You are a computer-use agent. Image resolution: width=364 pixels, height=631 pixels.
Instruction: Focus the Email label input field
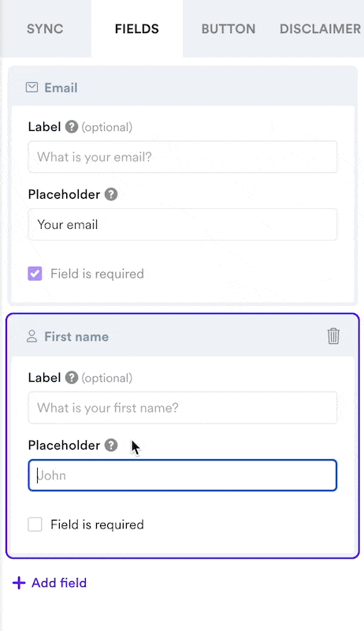tap(183, 157)
